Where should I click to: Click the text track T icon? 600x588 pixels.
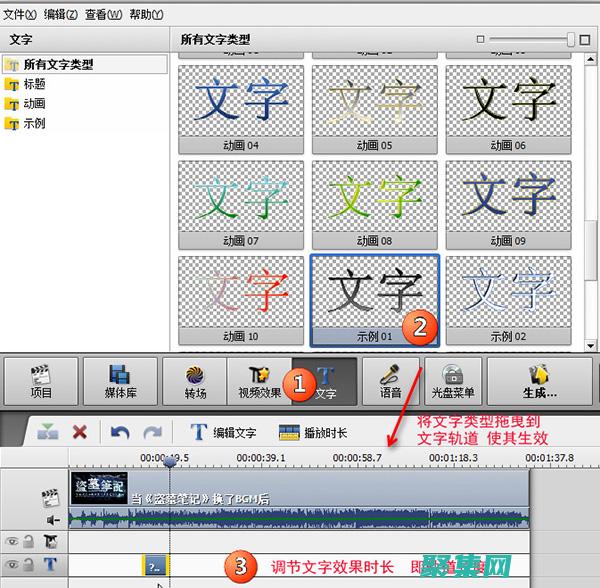[x=50, y=565]
